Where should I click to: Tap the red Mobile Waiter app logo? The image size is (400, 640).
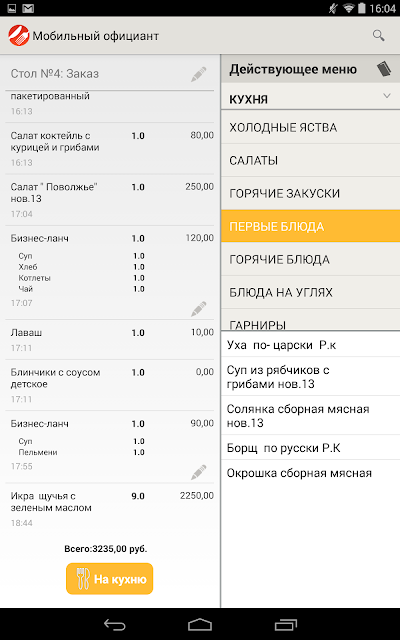(x=19, y=36)
